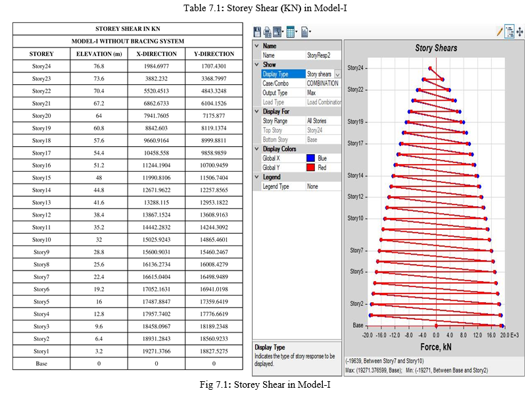
Task: Collapse the Display Colors section chevron
Action: 257,149
